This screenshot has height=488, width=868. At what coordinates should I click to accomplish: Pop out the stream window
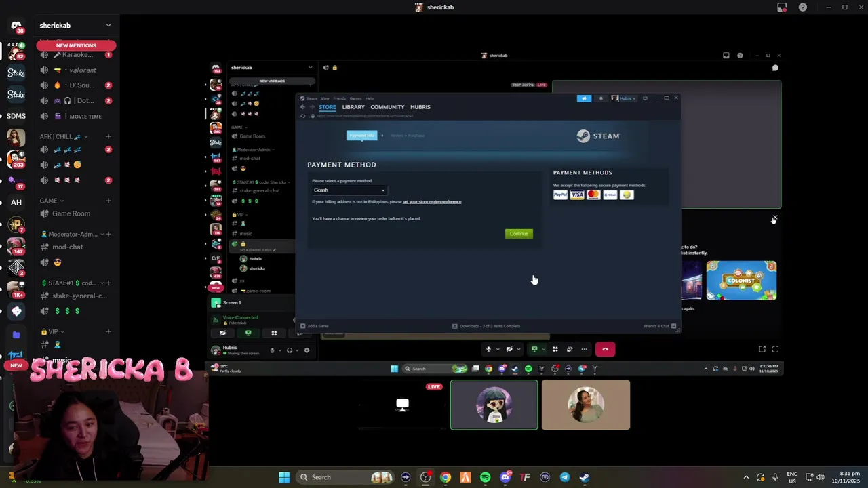click(762, 349)
